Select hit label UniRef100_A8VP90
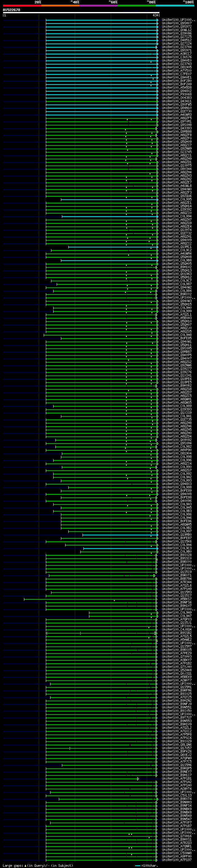This screenshot has width=197, height=868. coord(177,450)
